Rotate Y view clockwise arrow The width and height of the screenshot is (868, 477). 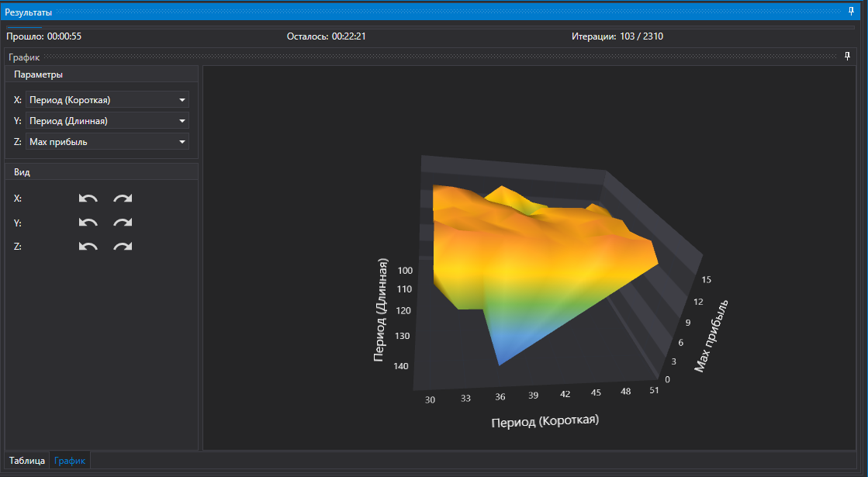point(123,223)
